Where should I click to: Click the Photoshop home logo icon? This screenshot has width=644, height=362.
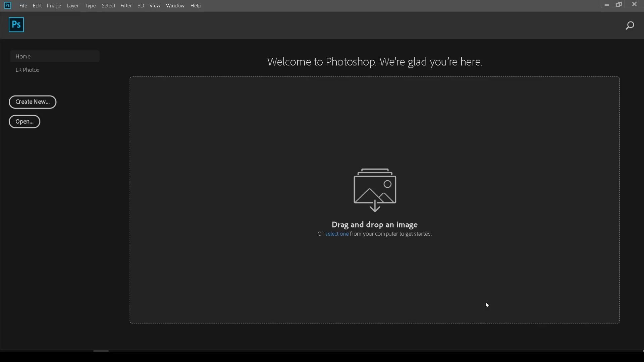pos(16,25)
